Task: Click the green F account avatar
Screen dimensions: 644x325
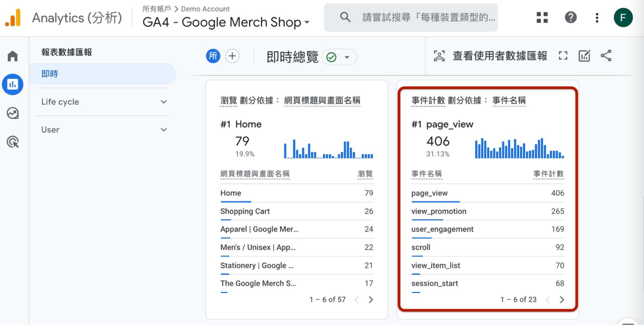Action: click(x=623, y=17)
